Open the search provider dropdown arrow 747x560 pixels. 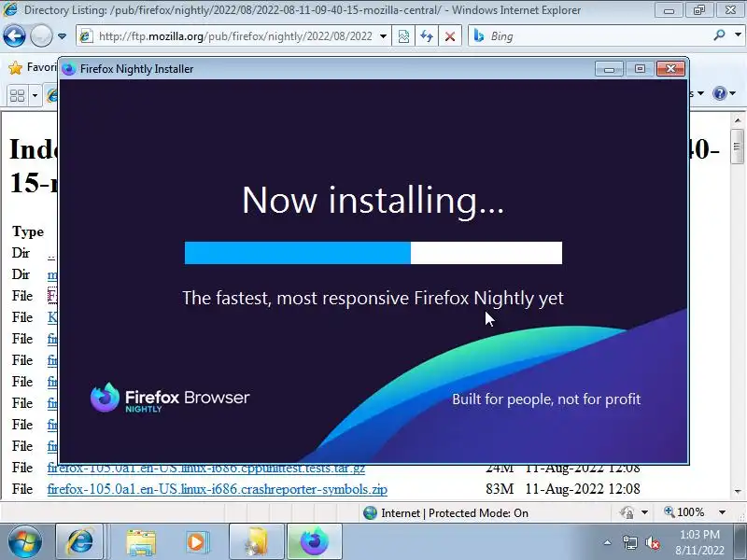[738, 35]
